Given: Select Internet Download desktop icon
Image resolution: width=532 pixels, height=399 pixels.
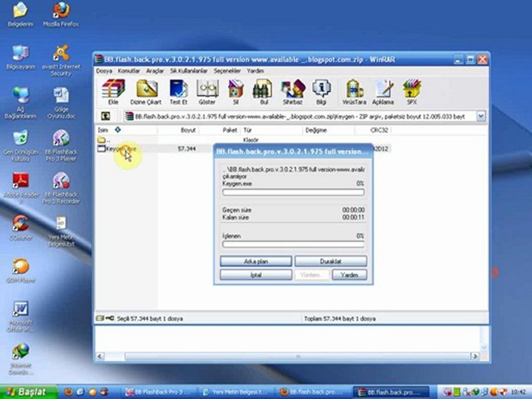Looking at the screenshot, I should 21,359.
